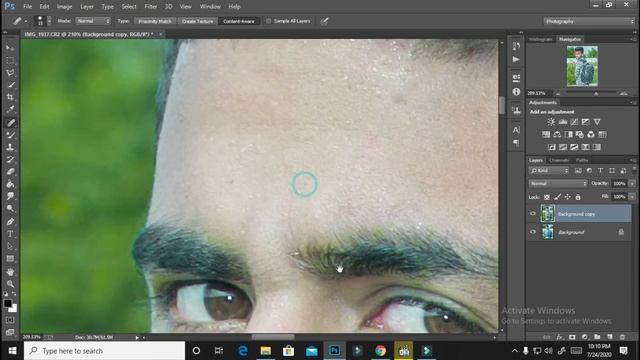Select the Spot Healing Brush tool
This screenshot has width=640, height=360.
pos(10,122)
